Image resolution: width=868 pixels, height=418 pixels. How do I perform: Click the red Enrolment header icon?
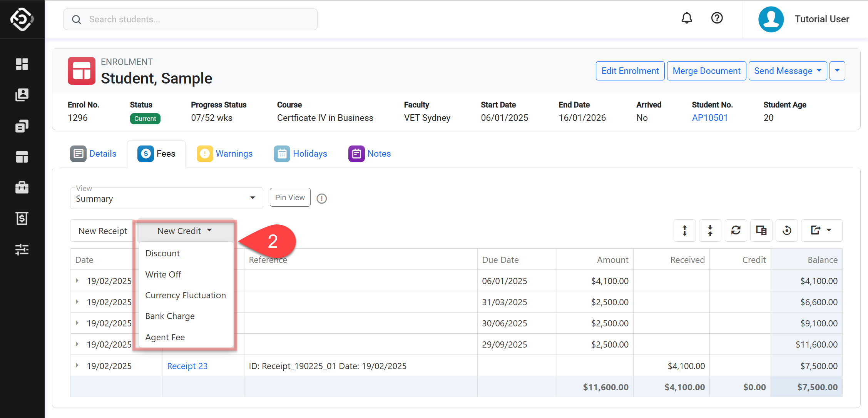[x=82, y=71]
